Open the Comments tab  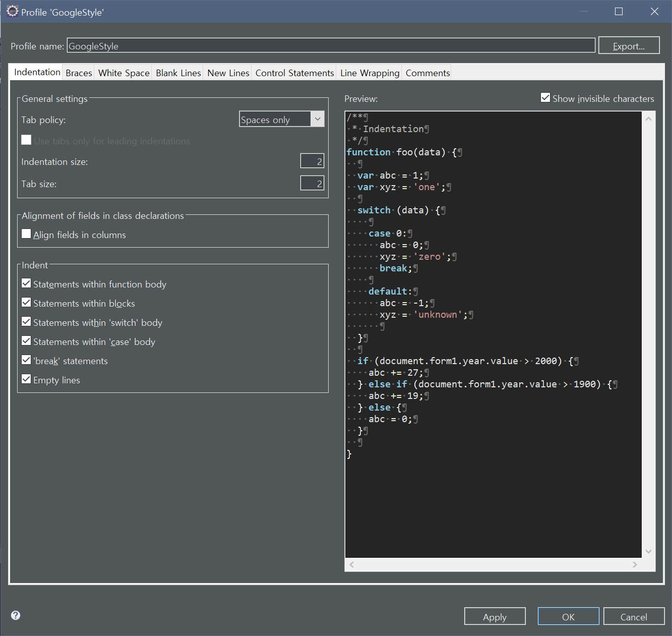(x=427, y=73)
